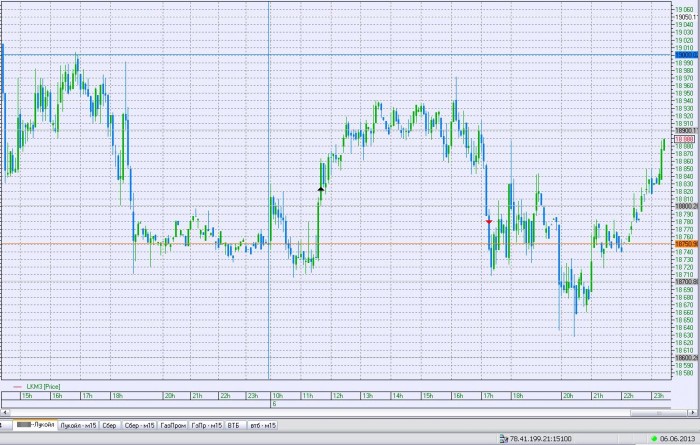Select the Сбер tab
The height and width of the screenshot is (445, 700).
click(110, 425)
